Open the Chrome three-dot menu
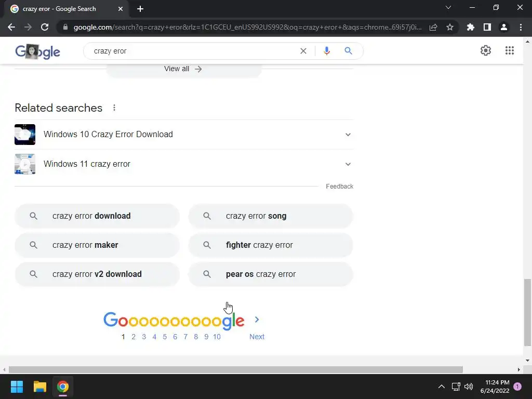The height and width of the screenshot is (399, 532). (x=521, y=27)
